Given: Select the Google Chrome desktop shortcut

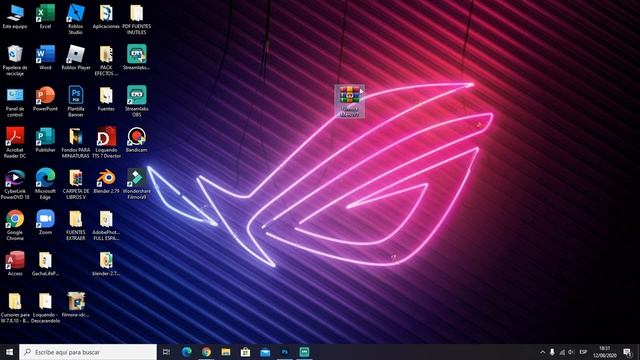Looking at the screenshot, I should coord(15,226).
